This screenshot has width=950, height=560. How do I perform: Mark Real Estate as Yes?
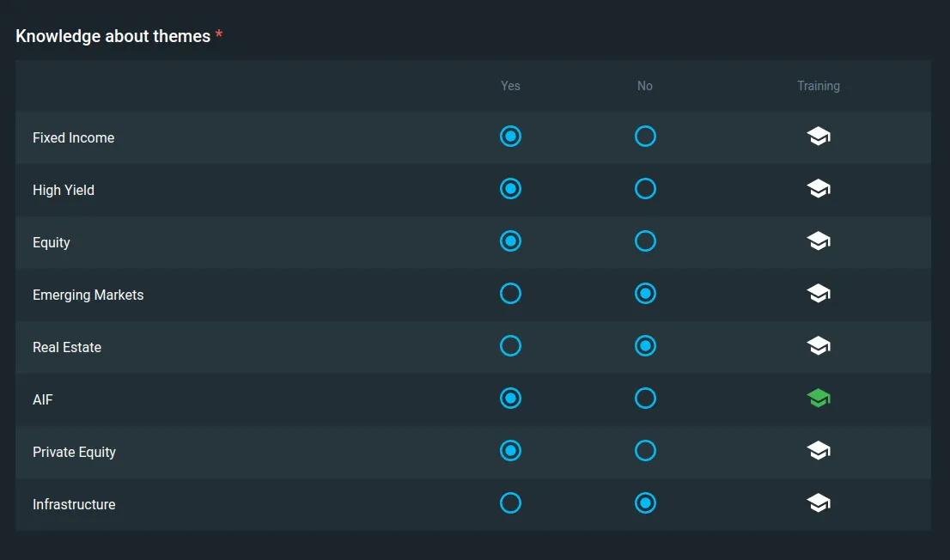click(x=510, y=346)
